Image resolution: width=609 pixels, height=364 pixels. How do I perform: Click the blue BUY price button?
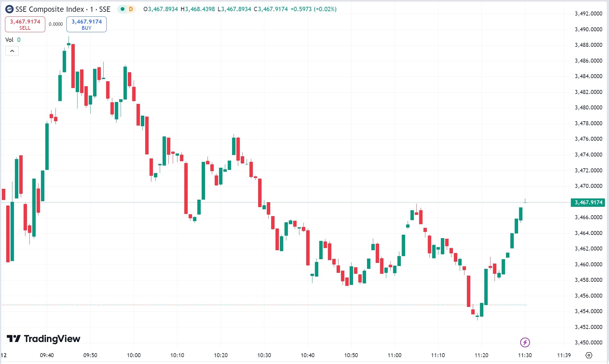pyautogui.click(x=87, y=24)
